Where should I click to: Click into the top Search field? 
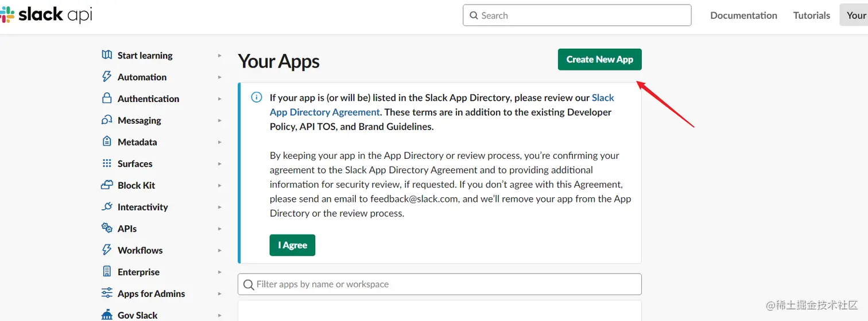click(577, 15)
